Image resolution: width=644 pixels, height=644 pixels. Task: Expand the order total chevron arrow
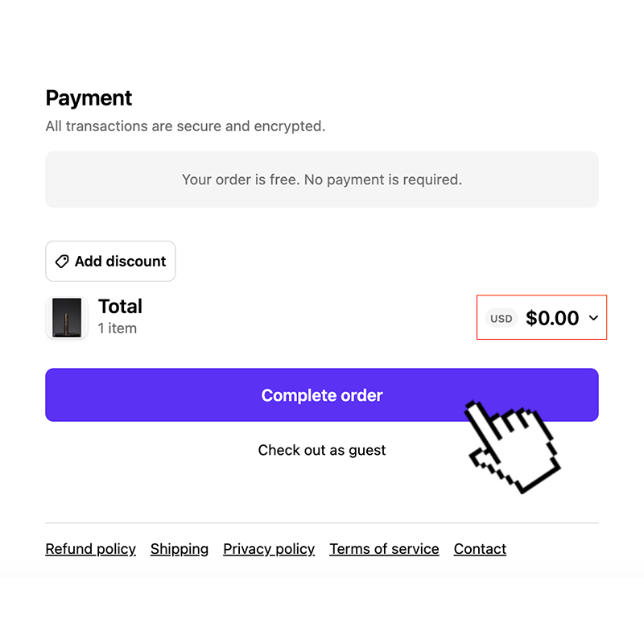tap(594, 318)
